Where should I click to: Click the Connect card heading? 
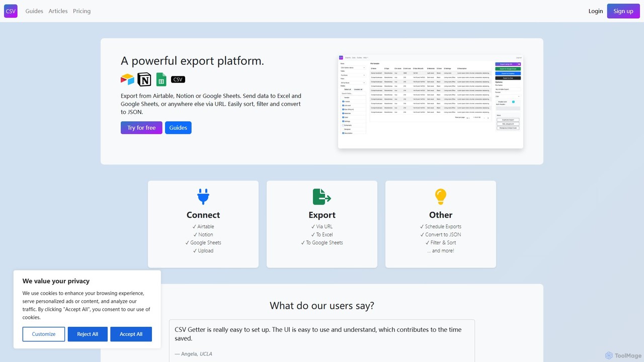point(203,215)
